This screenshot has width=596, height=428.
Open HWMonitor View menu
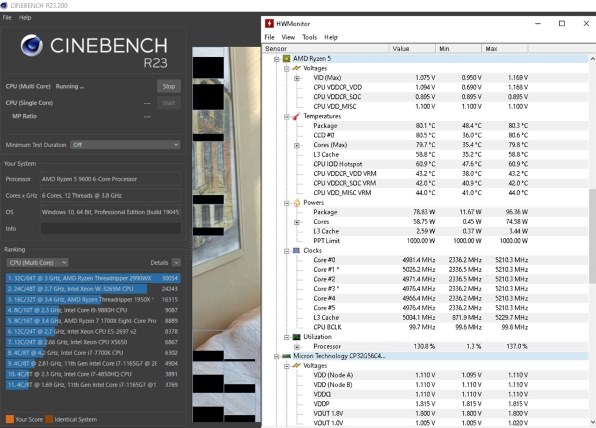click(x=288, y=37)
